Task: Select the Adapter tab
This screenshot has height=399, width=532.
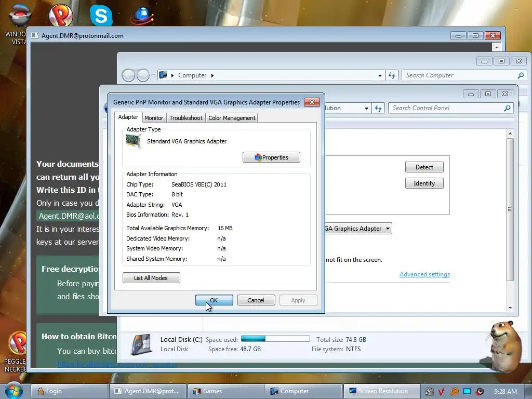Action: [128, 117]
